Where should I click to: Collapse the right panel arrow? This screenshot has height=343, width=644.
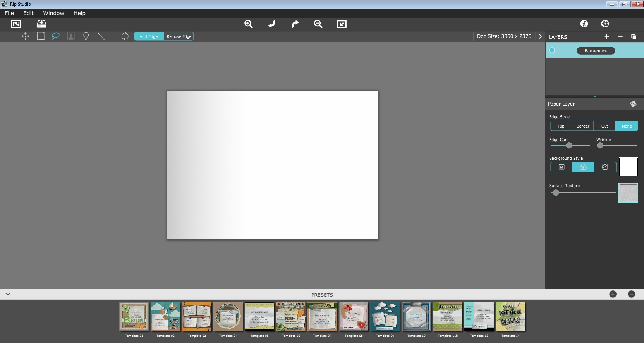click(540, 36)
